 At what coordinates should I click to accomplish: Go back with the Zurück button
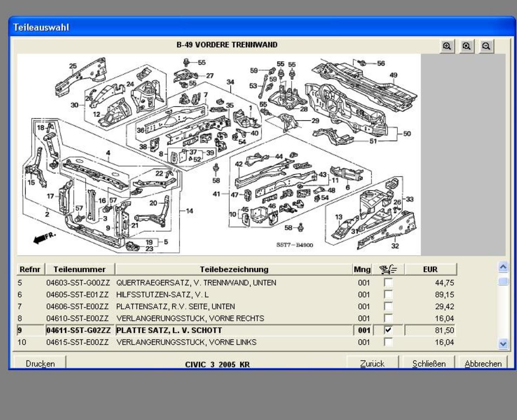372,363
